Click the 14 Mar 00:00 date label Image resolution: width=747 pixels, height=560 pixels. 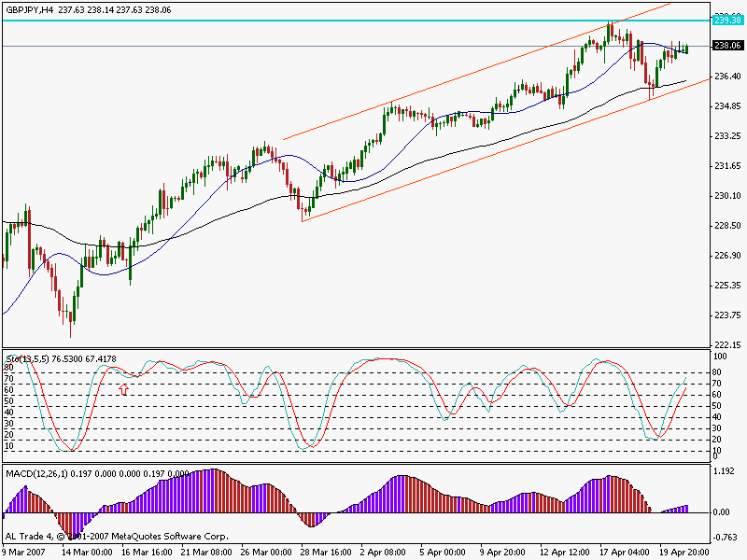[x=87, y=553]
